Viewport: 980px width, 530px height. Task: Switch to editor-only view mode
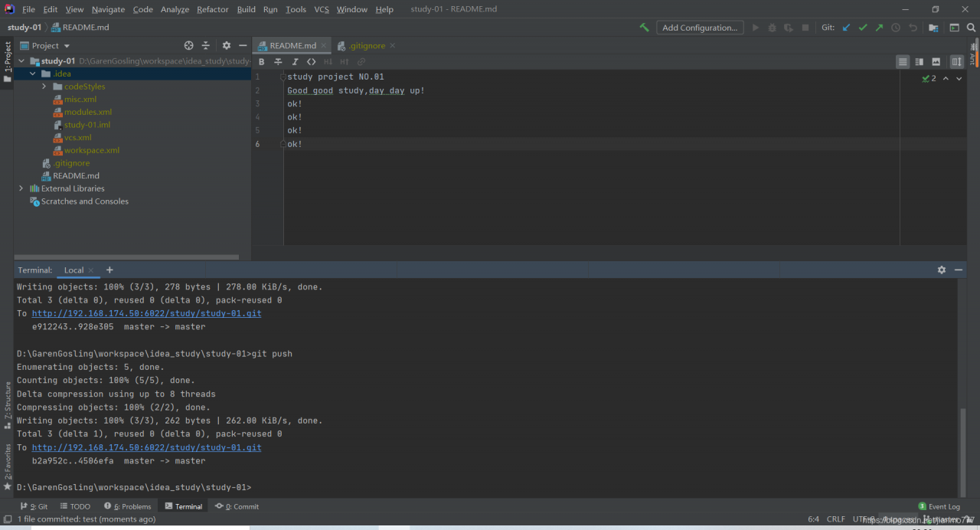(x=903, y=62)
